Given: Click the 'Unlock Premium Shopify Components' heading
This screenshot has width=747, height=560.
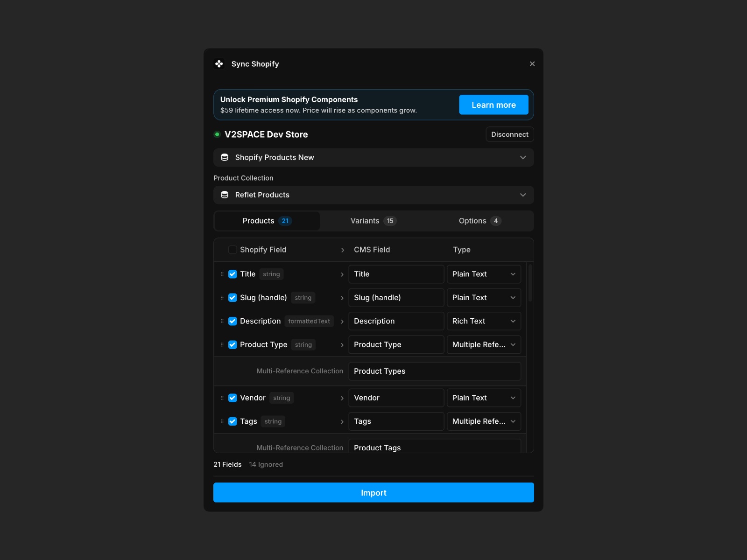Looking at the screenshot, I should (x=289, y=100).
